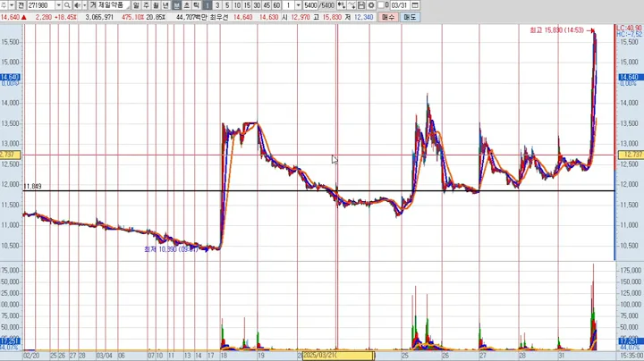Open the custom interval dropdown arrow
The height and width of the screenshot is (361, 644).
click(x=298, y=5)
